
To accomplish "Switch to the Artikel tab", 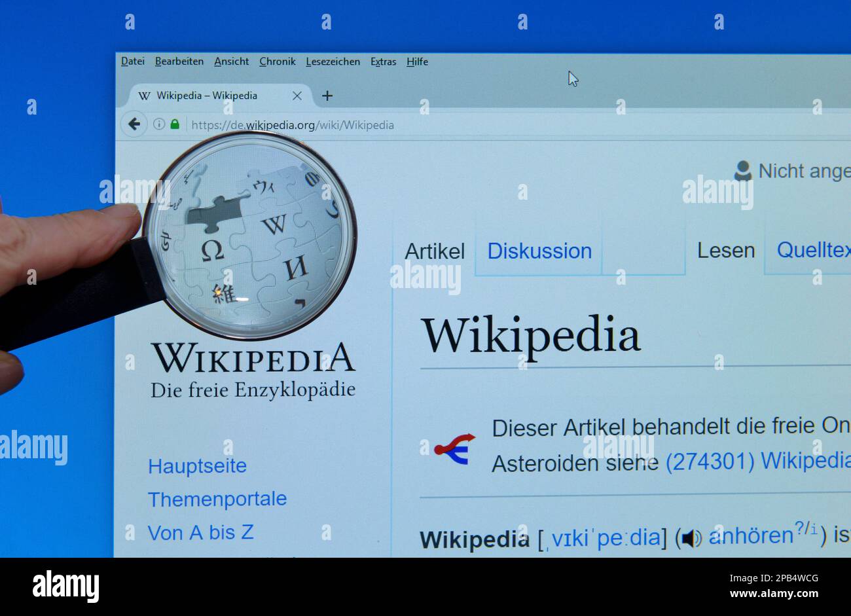I will click(435, 251).
